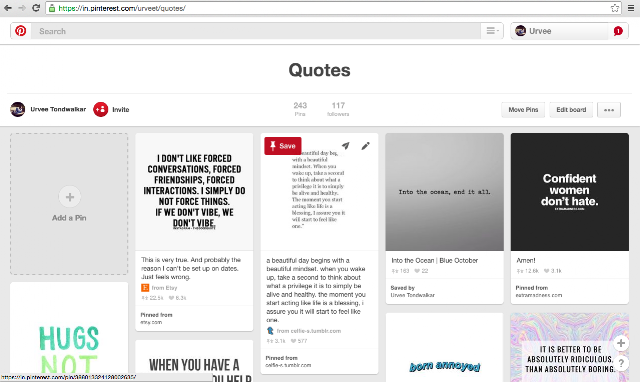Open Urvee profile menu button
Screen dimensions: 640x382
tap(559, 31)
